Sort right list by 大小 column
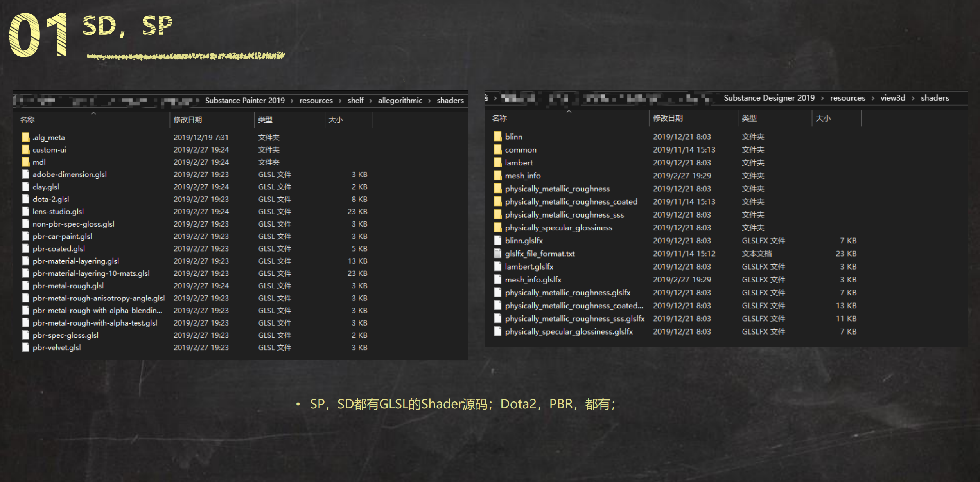This screenshot has height=482, width=980. coord(823,118)
